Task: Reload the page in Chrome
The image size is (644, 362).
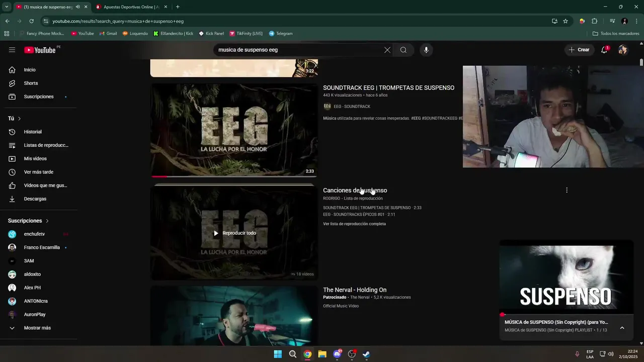Action: 31,21
